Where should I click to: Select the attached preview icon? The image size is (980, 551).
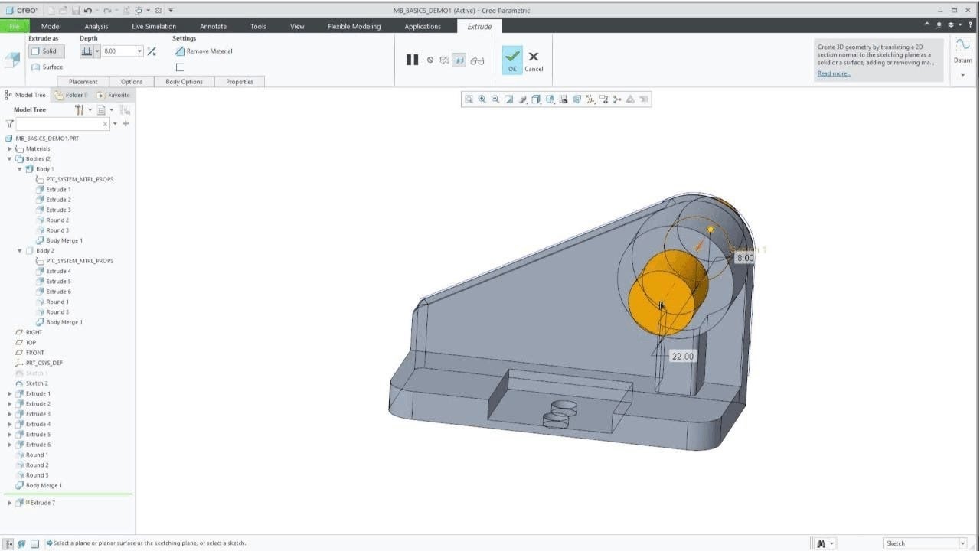click(459, 60)
